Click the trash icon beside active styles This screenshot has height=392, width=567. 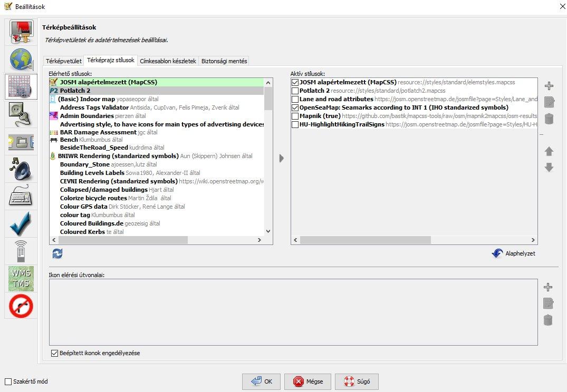pos(549,119)
